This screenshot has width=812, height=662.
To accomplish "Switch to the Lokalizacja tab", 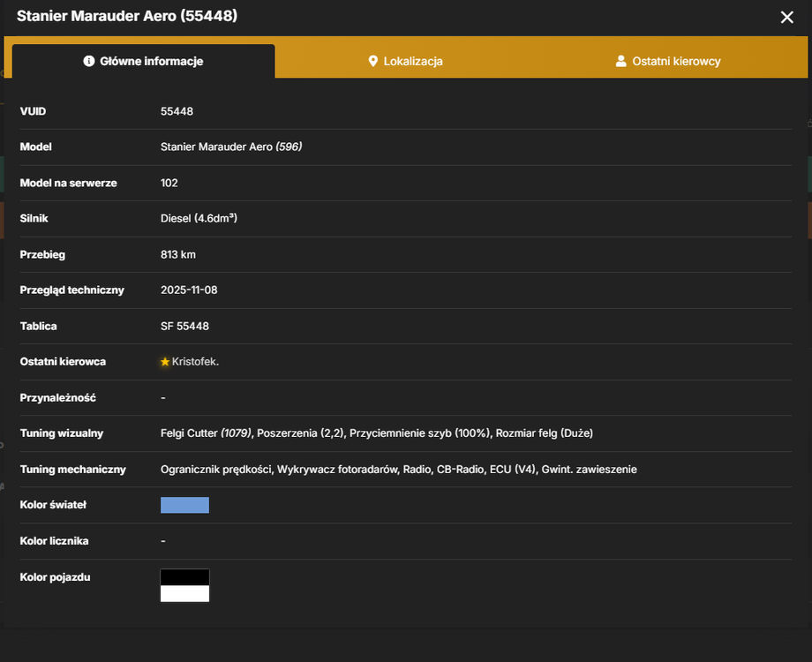I will click(x=405, y=61).
